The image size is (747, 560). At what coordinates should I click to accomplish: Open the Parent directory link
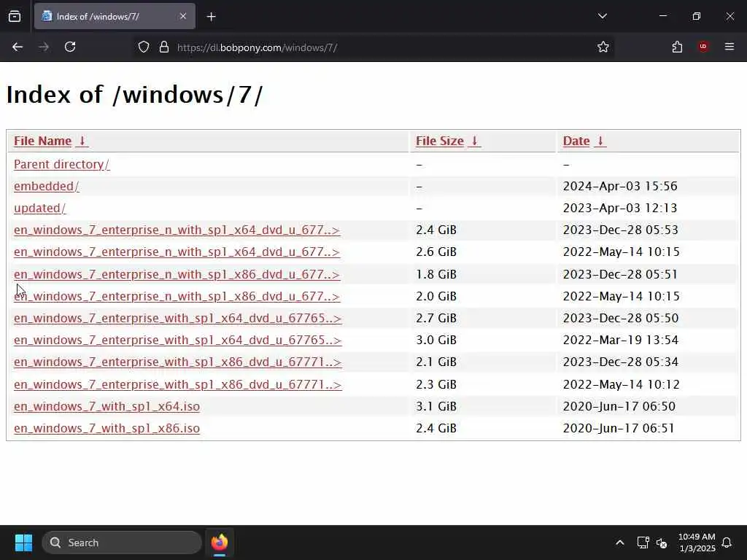coord(61,164)
